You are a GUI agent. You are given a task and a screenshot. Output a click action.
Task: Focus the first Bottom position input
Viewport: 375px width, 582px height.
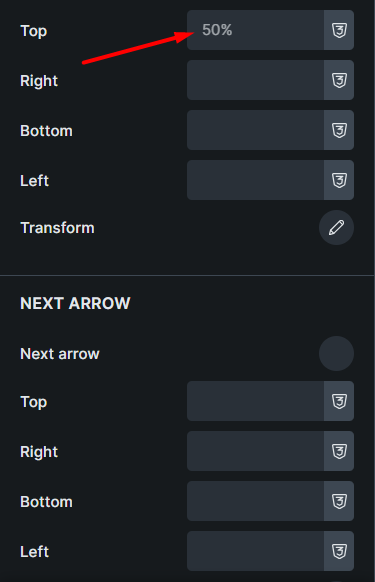pos(255,130)
